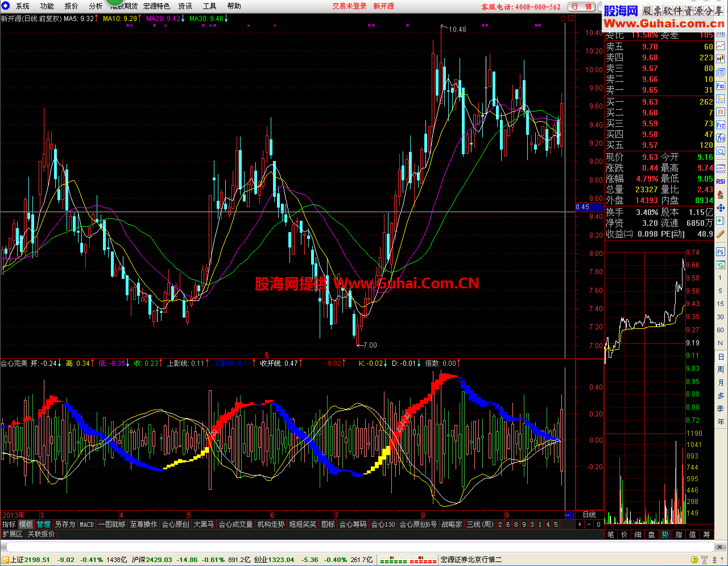
Task: Open the 功能 menu
Action: (x=47, y=6)
